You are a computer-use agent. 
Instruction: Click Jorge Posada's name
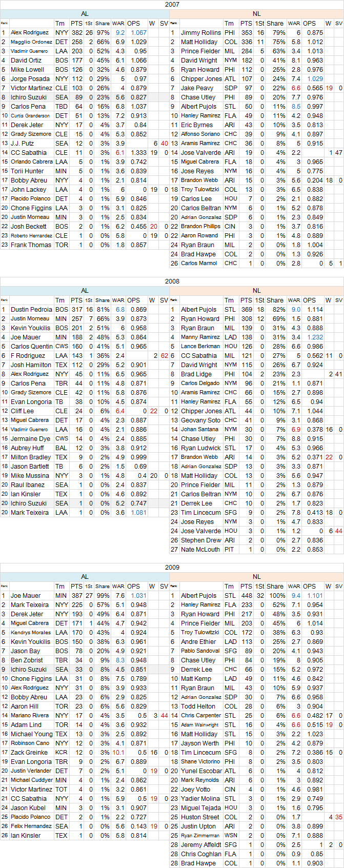[x=30, y=79]
